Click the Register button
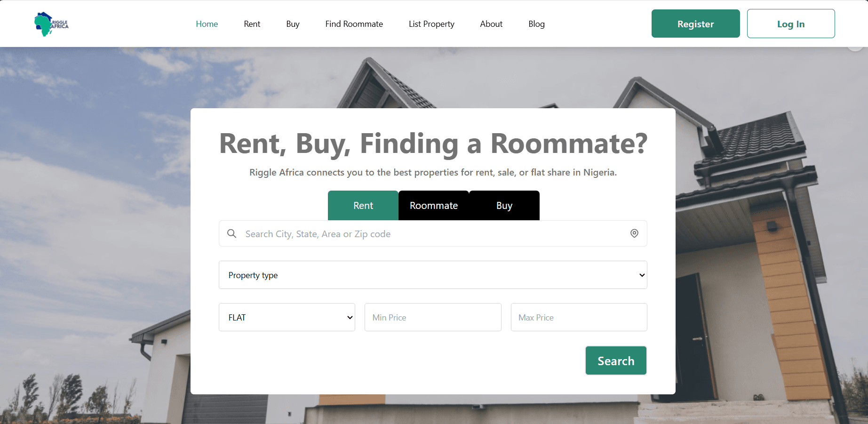Image resolution: width=868 pixels, height=424 pixels. (x=695, y=24)
